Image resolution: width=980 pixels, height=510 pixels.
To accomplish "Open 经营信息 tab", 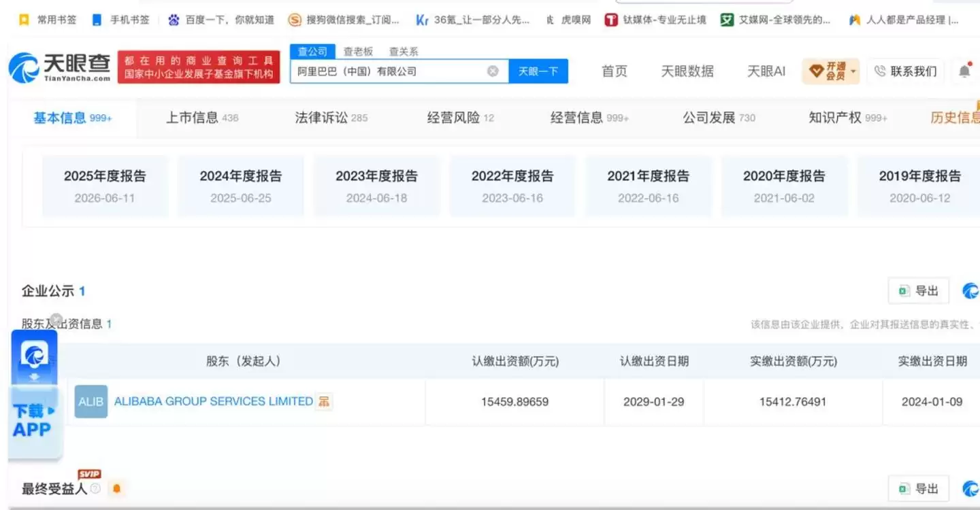I will click(x=589, y=118).
